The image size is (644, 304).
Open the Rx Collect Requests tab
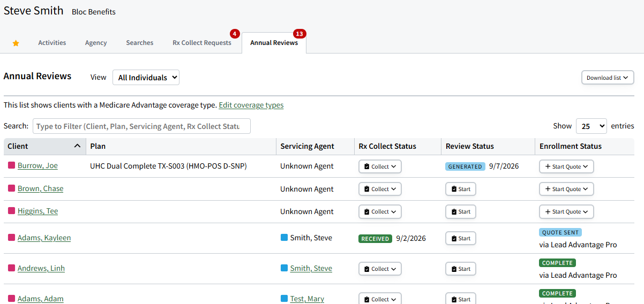pyautogui.click(x=202, y=43)
